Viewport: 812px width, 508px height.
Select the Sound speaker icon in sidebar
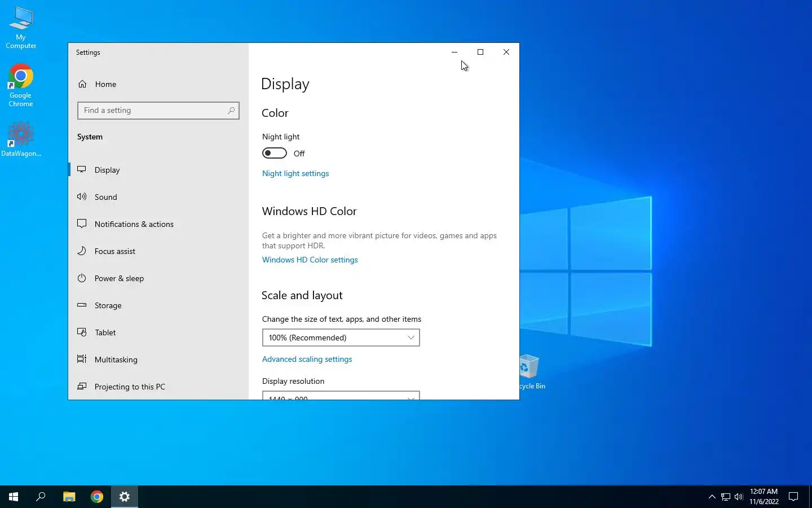tap(82, 196)
